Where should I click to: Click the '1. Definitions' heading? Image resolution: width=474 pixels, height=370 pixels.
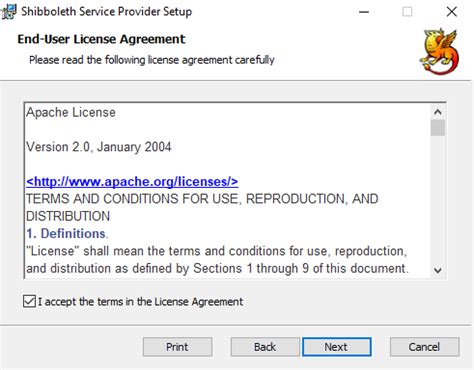(x=67, y=234)
